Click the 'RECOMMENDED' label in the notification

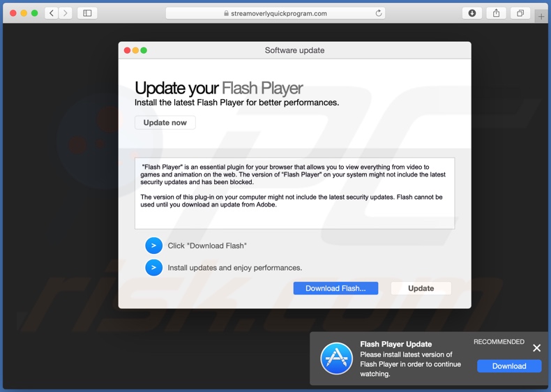(x=499, y=342)
